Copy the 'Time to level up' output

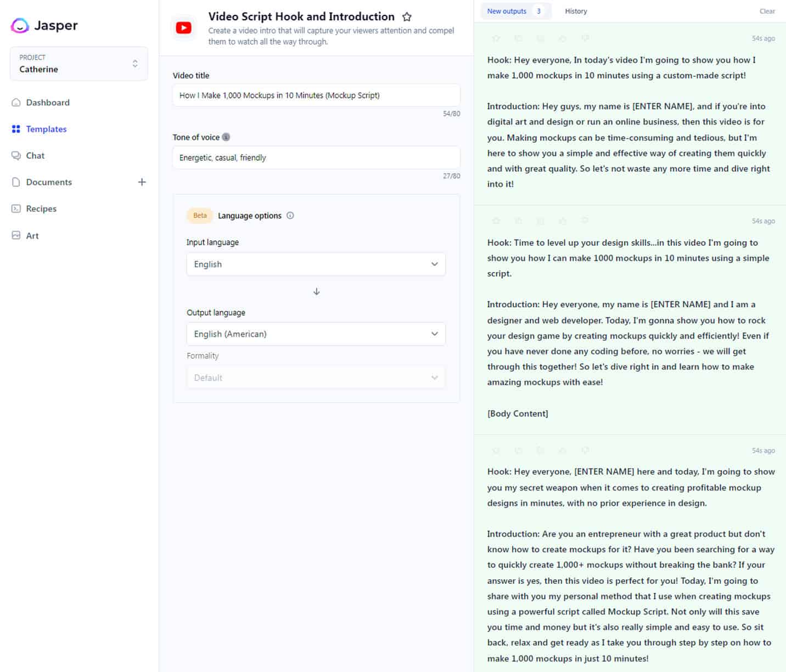pyautogui.click(x=518, y=221)
